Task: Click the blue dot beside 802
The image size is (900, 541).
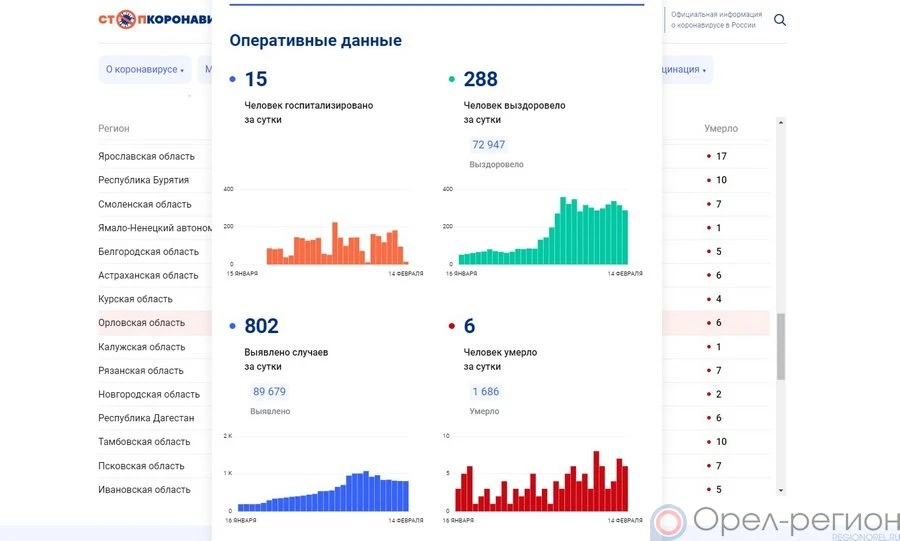Action: tap(233, 326)
